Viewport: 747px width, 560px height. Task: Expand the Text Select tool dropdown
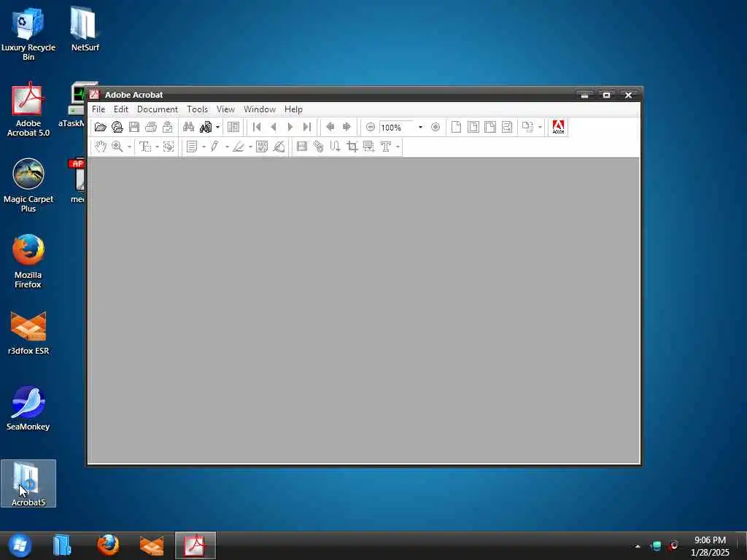[158, 147]
